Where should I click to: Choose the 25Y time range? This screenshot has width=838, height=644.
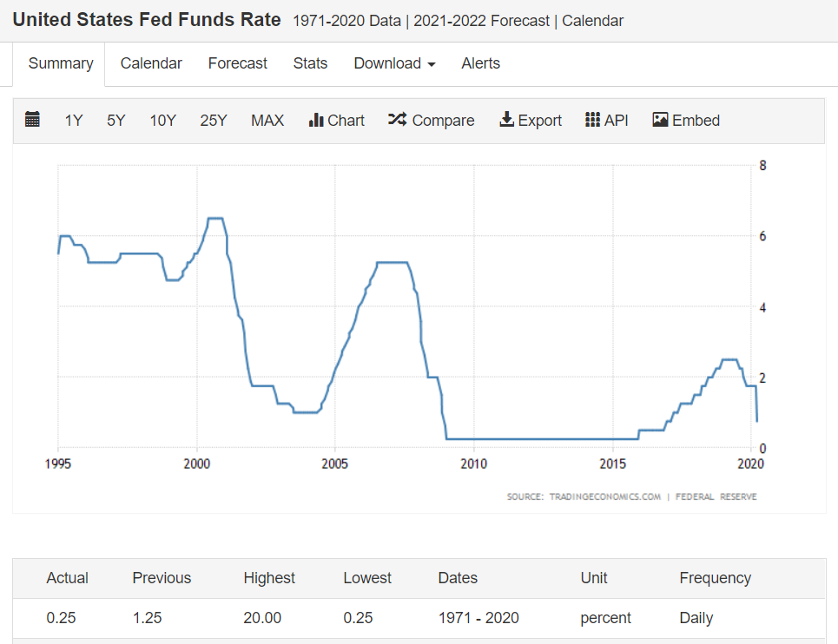tap(214, 121)
